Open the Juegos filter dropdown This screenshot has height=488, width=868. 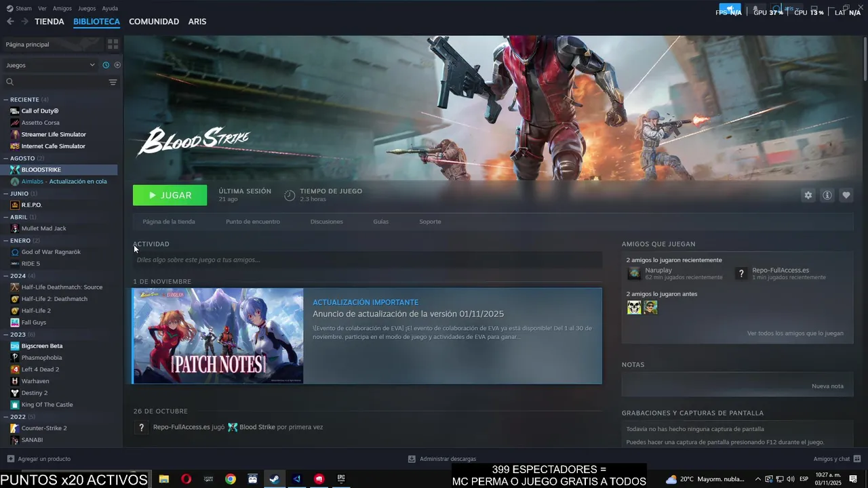tap(50, 65)
